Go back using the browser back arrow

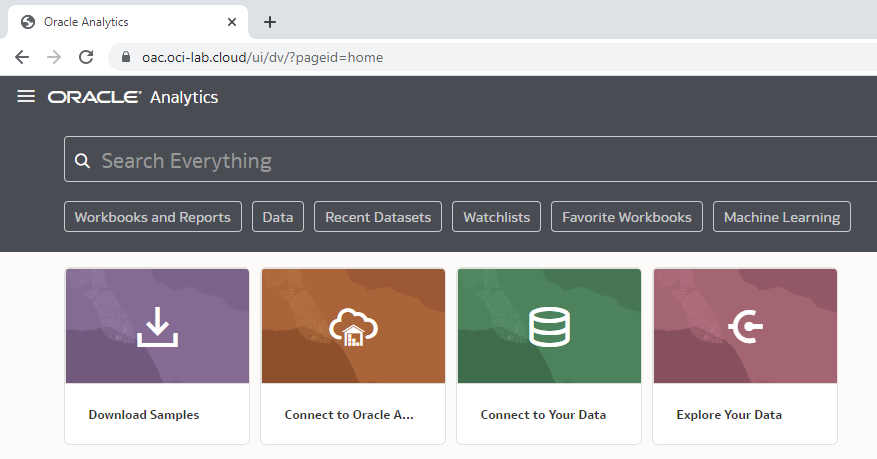click(22, 57)
